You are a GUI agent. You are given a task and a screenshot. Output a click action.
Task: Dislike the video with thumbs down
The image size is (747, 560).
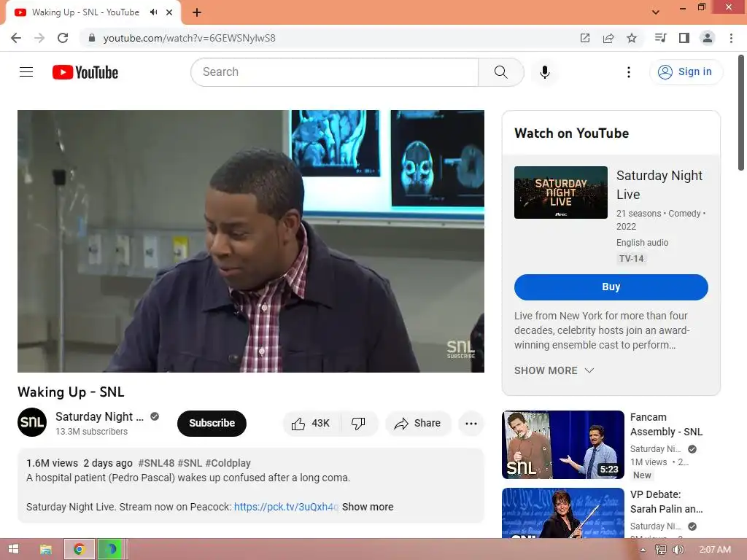pos(358,424)
